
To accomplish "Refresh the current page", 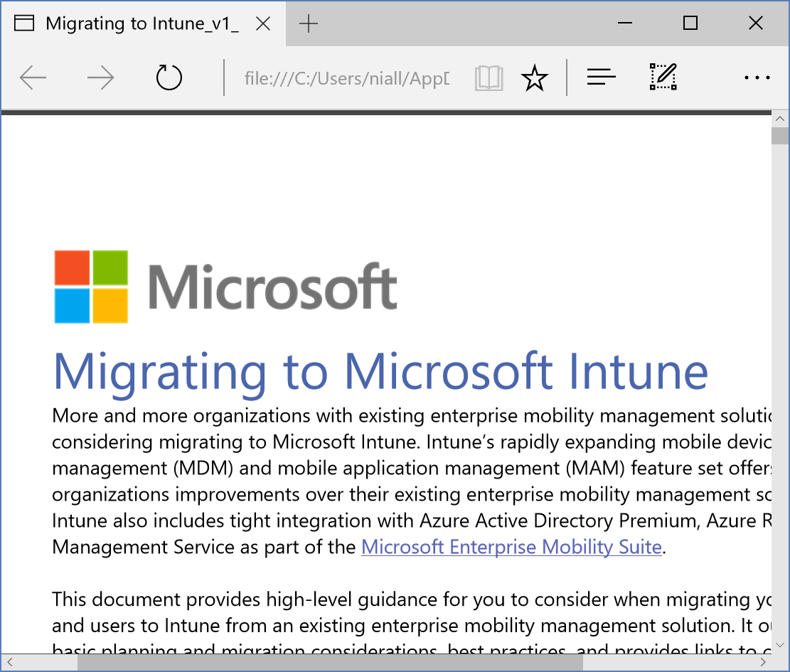I will click(169, 78).
